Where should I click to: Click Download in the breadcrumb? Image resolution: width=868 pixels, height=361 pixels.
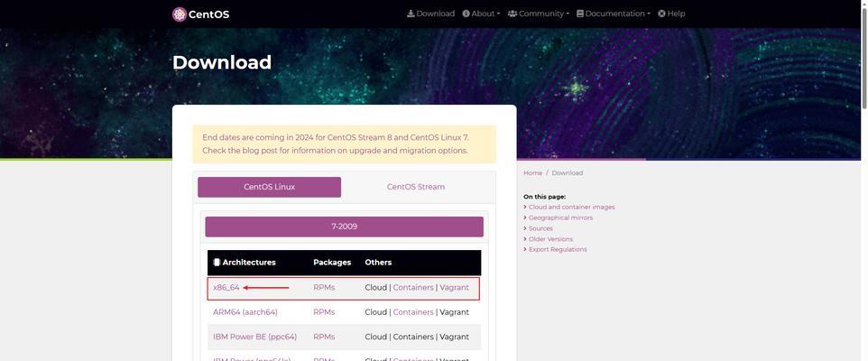[568, 173]
